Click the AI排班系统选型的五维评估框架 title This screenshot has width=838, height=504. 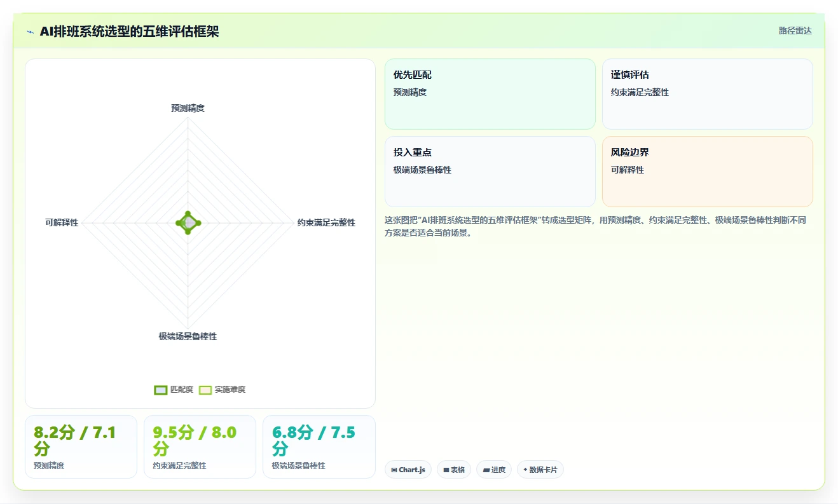[x=129, y=31]
